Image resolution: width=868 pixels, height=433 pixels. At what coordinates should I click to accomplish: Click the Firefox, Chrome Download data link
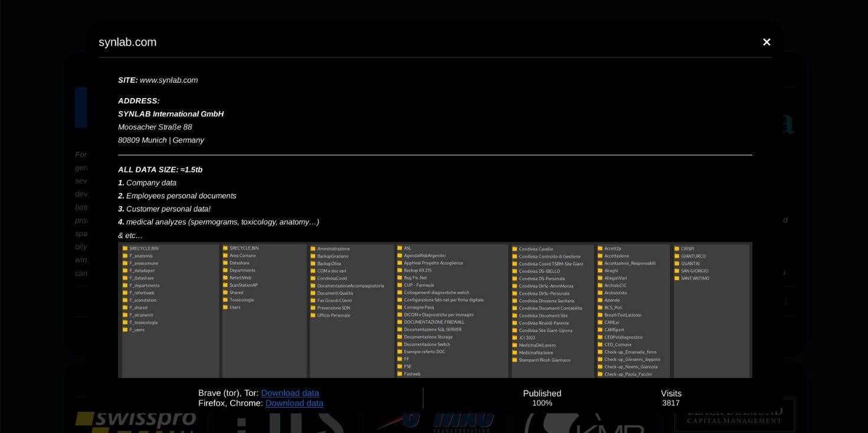click(x=294, y=403)
